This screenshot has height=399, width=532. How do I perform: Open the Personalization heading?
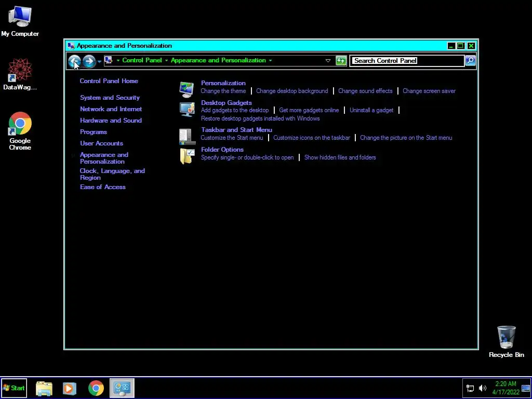(x=223, y=83)
